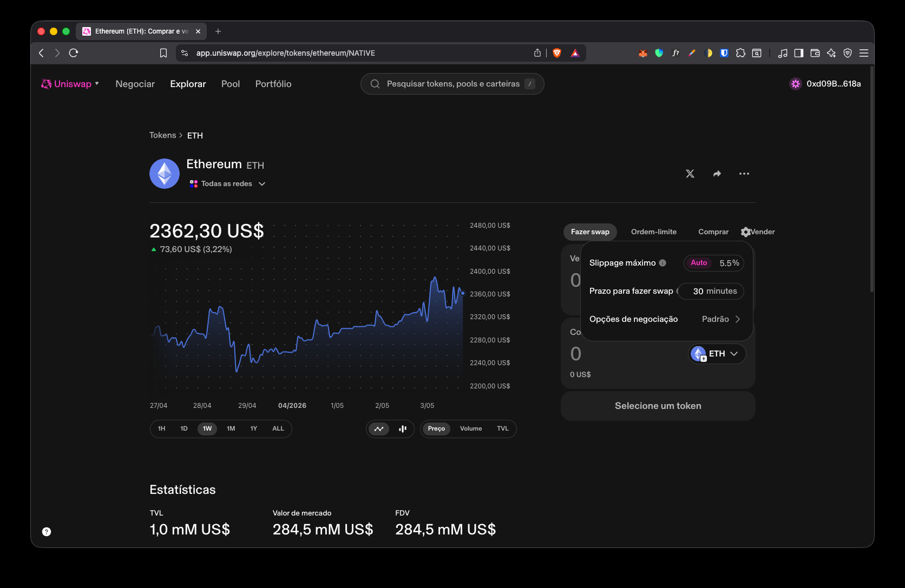
Task: Open the Bitwarden extension
Action: coord(724,53)
